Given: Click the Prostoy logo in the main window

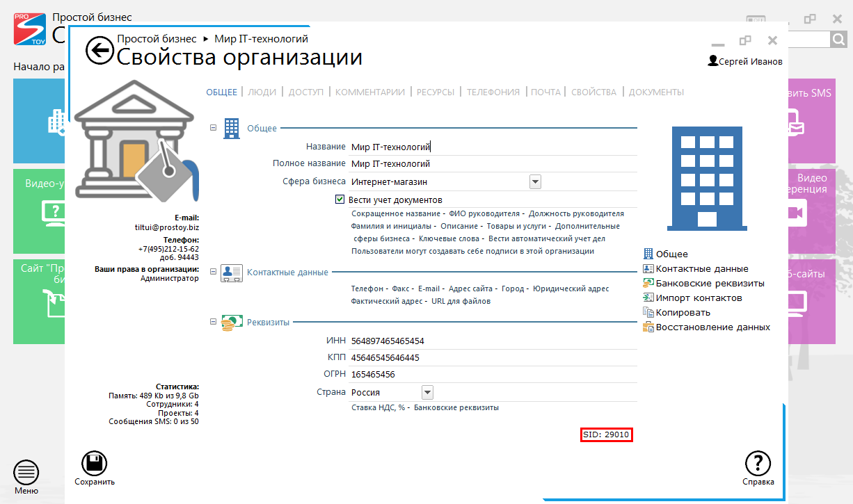Looking at the screenshot, I should coord(31,29).
